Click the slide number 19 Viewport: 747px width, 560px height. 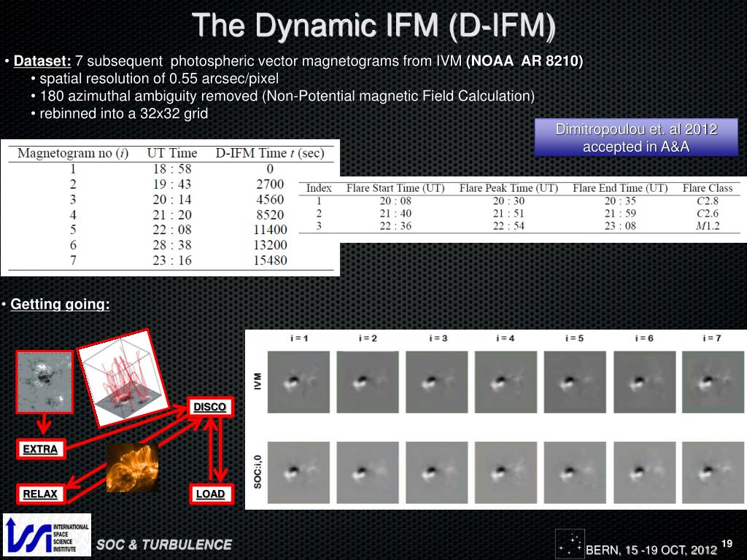(727, 544)
